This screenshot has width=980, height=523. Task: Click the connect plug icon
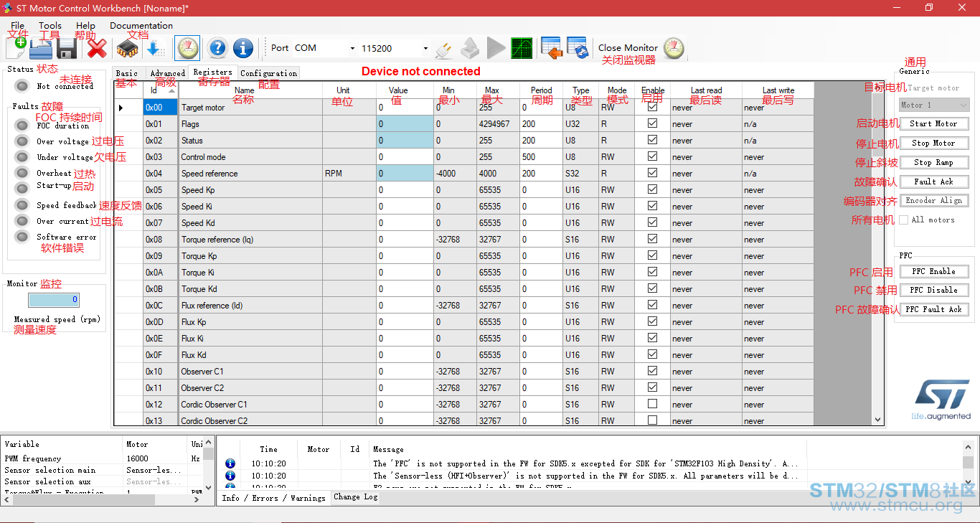445,49
